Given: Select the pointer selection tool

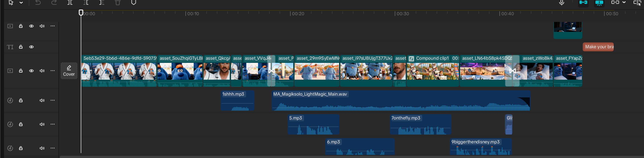Looking at the screenshot, I should click(11, 2).
